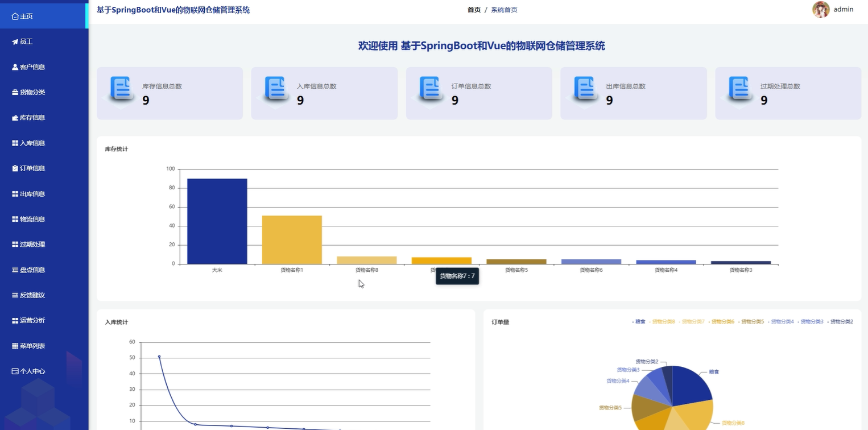
Task: Click the 货物名称3 bar in the chart
Action: 741,263
